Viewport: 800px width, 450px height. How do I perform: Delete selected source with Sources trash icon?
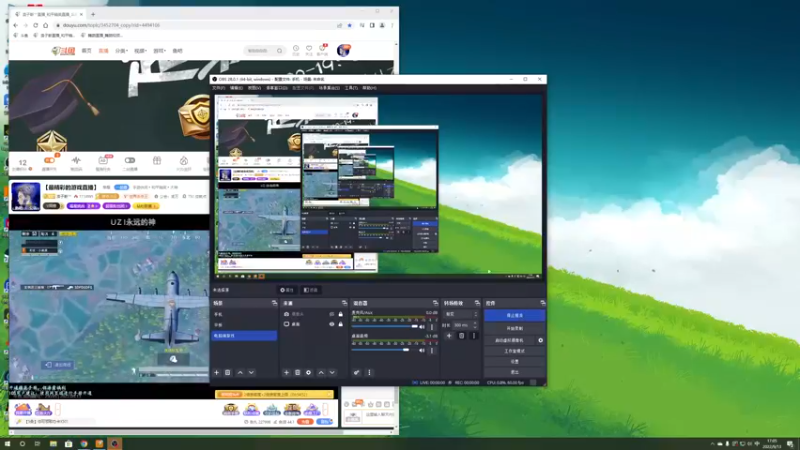[x=297, y=372]
